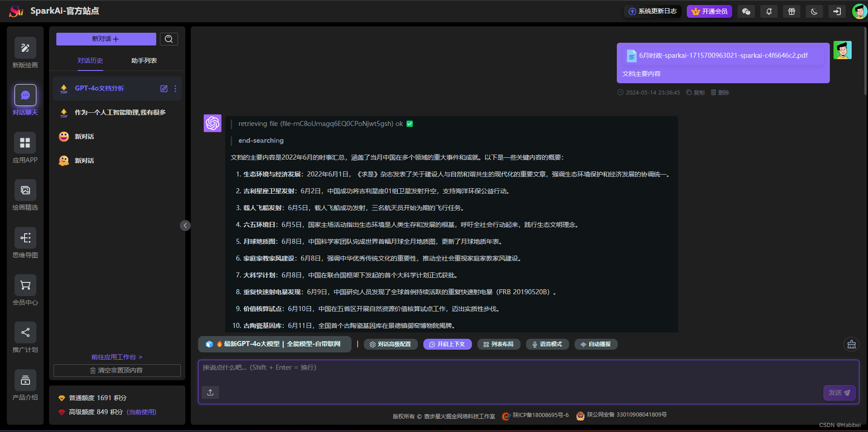Screen dimensions: 868x432
Task: Click the clear-chat broom icon beside toolbar
Action: 852,344
